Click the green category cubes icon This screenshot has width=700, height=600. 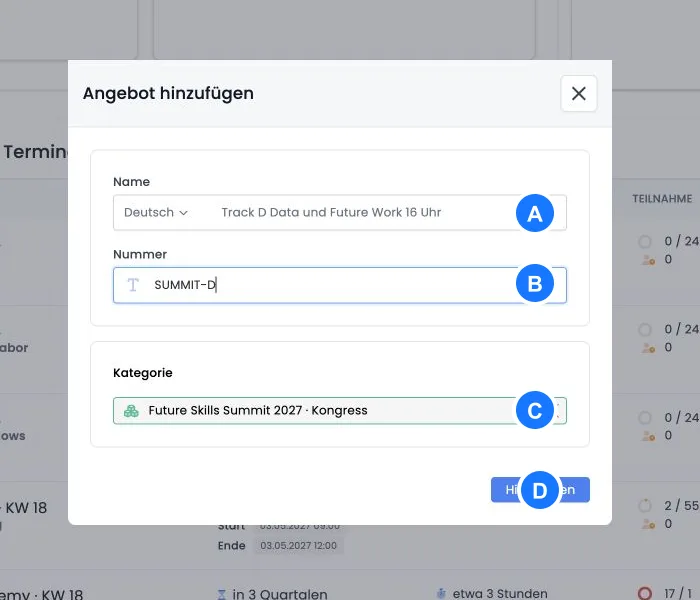[x=131, y=411]
